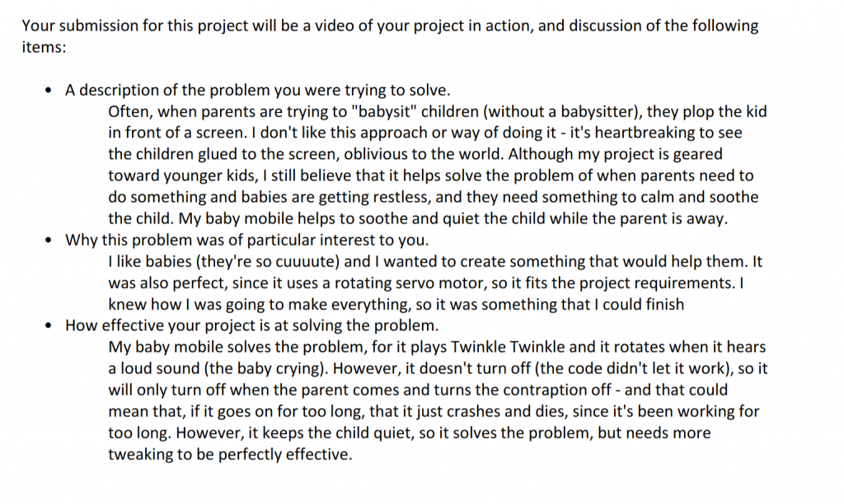Click the second bullet point marker
This screenshot has width=844, height=504.
pyautogui.click(x=49, y=240)
